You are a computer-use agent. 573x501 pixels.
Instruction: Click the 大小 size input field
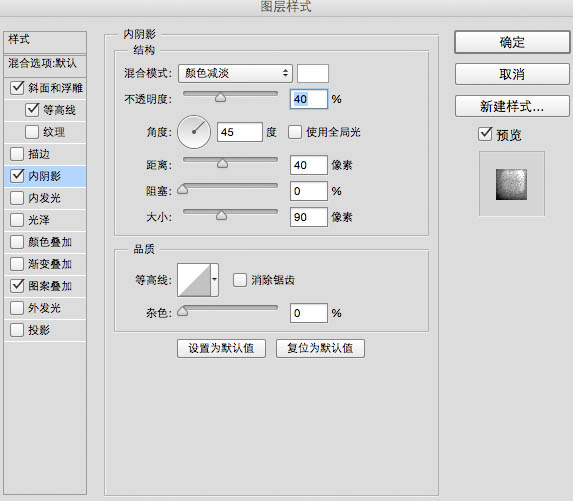[x=308, y=217]
